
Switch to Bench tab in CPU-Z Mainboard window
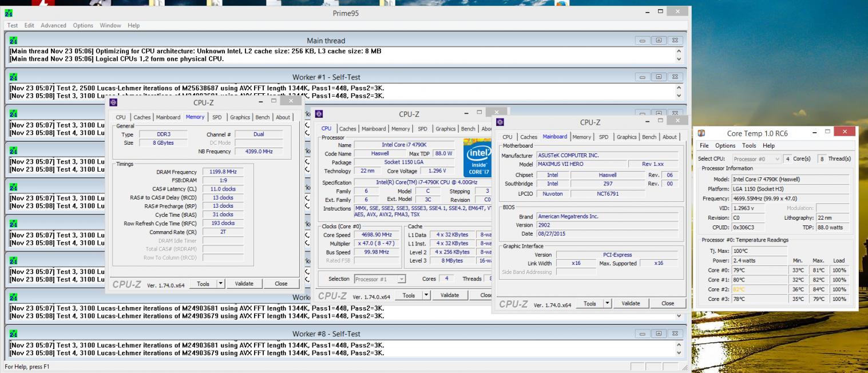pyautogui.click(x=649, y=137)
